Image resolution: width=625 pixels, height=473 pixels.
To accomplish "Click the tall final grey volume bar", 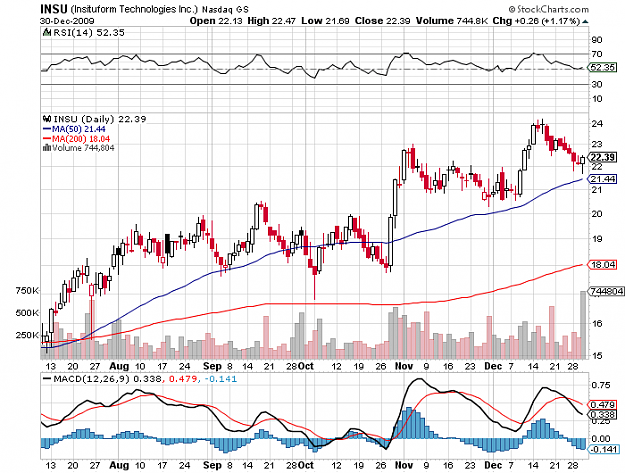I will [x=583, y=325].
